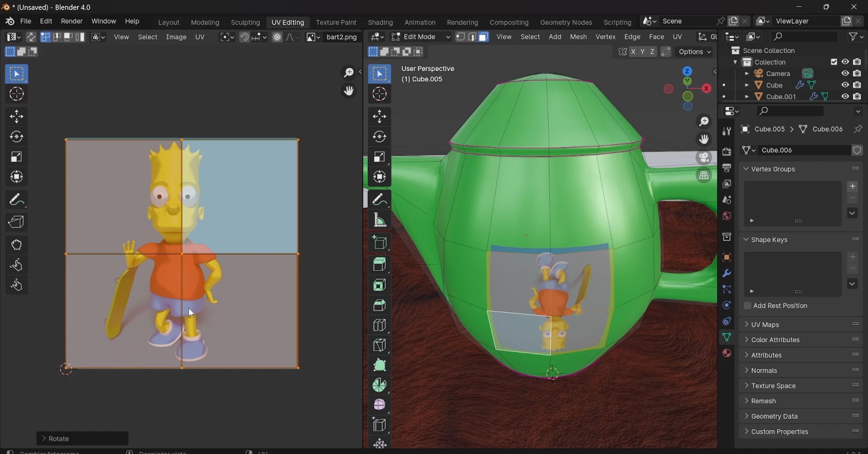Viewport: 868px width, 454px height.
Task: Select the Move tool in UV editor
Action: 16,116
